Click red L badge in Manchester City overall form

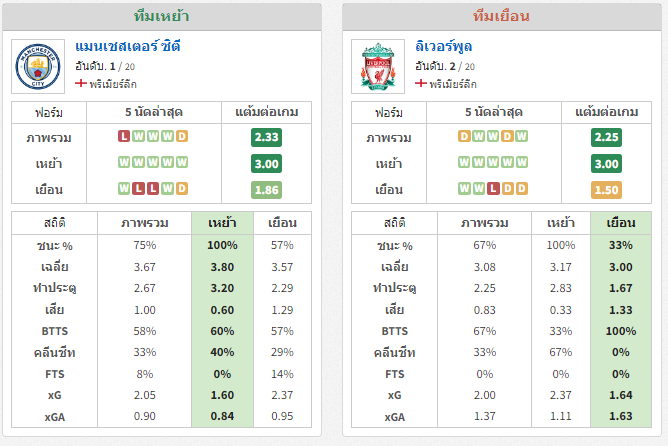click(x=124, y=136)
